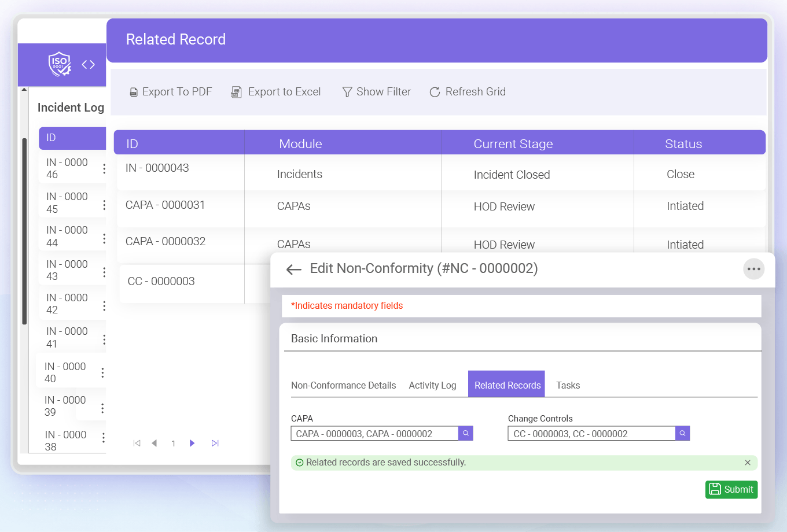Select record IN - 0000043 in grid
Viewport: 787px width, 532px height.
157,168
